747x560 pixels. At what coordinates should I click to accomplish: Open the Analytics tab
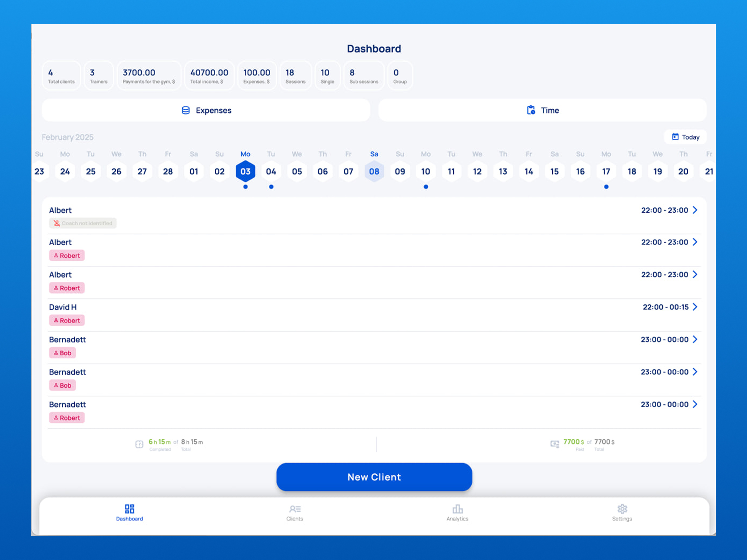[x=457, y=513]
